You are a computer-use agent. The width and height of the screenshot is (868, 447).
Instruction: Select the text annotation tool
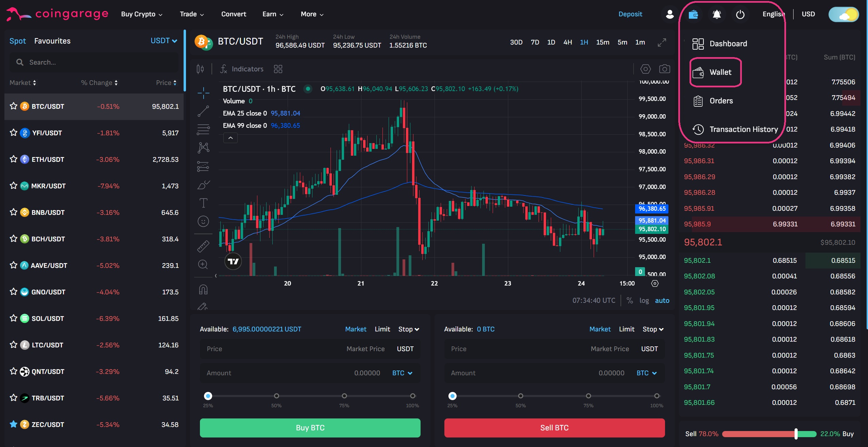point(203,203)
